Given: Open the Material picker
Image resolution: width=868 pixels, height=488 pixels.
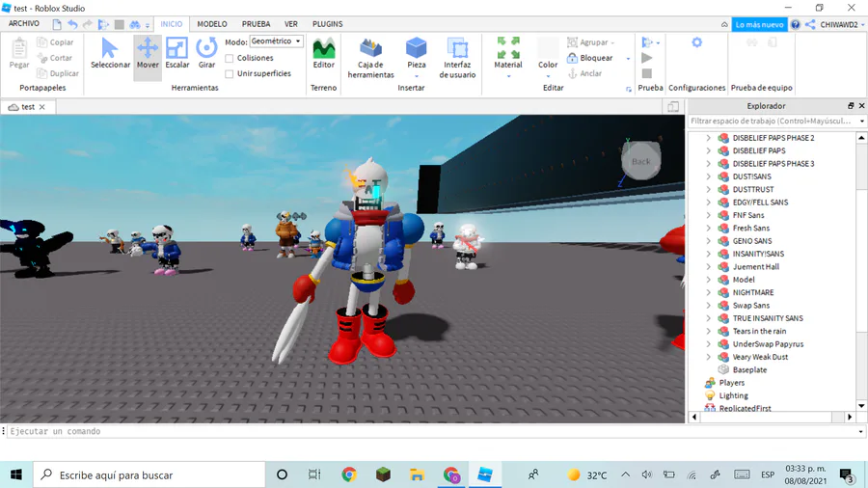Looking at the screenshot, I should click(x=508, y=55).
